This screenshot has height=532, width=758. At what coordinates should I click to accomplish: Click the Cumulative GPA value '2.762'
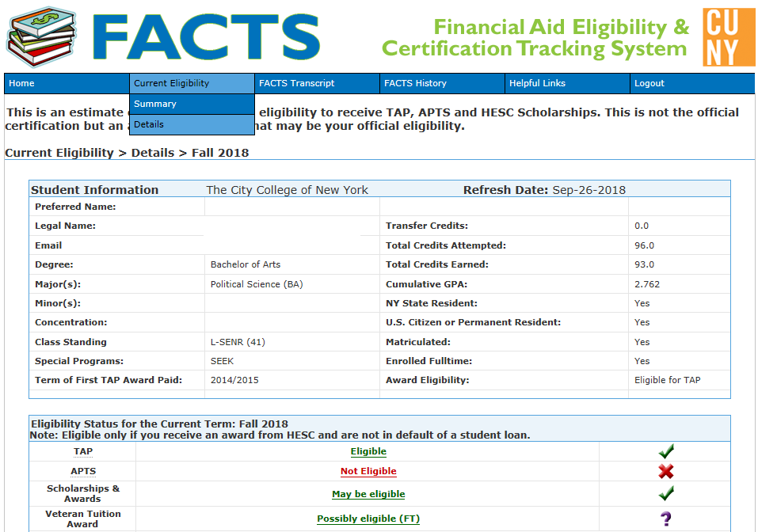tap(647, 284)
